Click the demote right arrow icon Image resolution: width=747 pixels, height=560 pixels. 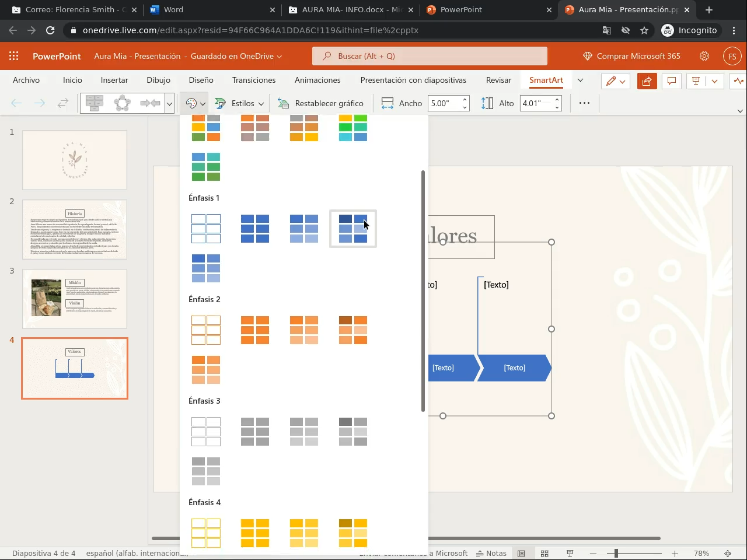click(x=40, y=103)
